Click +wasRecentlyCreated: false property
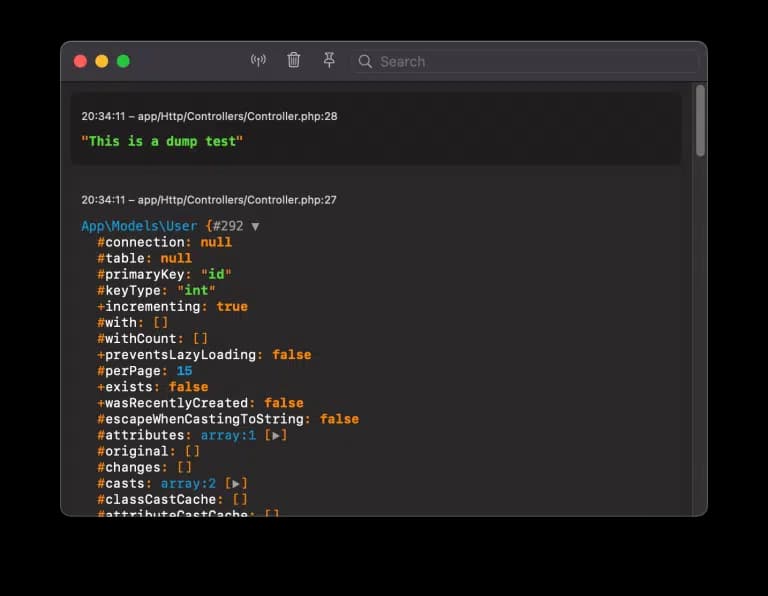Screen dimensions: 768x596 (x=200, y=403)
